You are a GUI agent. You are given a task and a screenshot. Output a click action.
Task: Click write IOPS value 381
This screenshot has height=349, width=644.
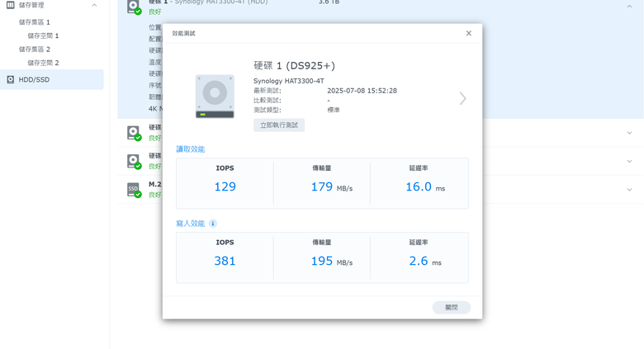225,262
